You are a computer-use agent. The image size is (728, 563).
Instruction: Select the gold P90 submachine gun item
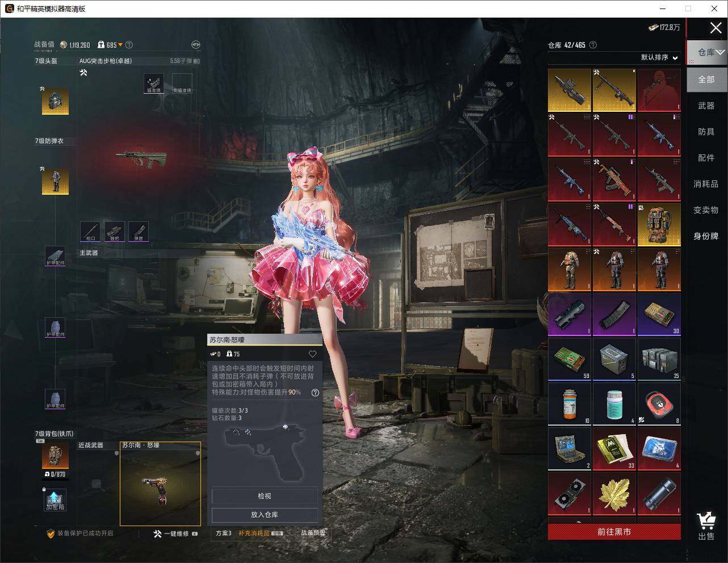(570, 90)
